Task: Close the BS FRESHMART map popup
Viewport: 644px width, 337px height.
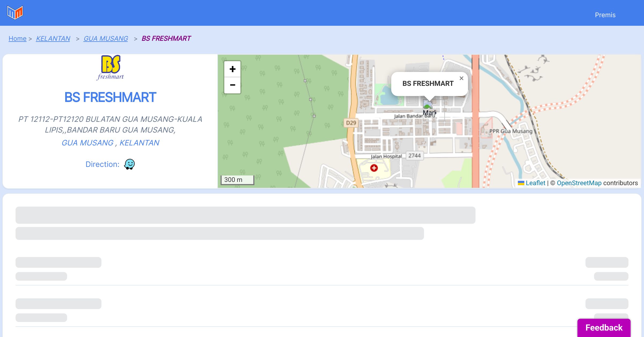Action: (461, 78)
